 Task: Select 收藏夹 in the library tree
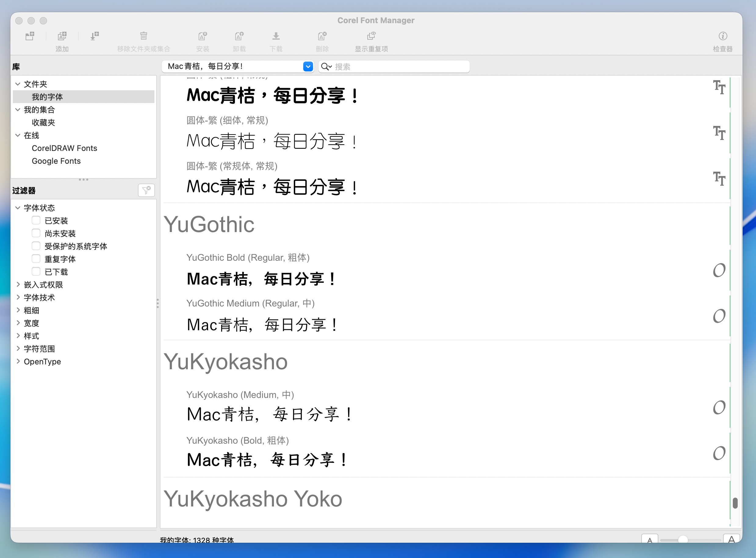click(x=43, y=122)
